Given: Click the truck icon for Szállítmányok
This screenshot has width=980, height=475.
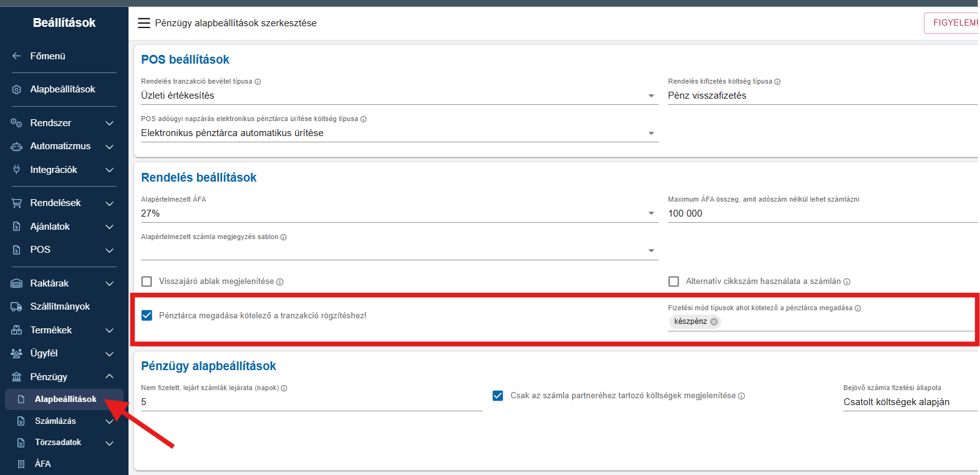Looking at the screenshot, I should [17, 306].
